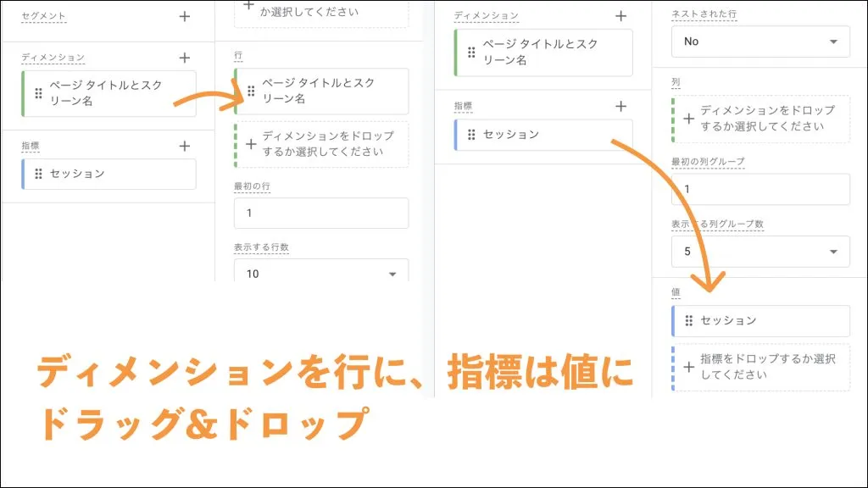
Task: Click the 指標 plus icon in the セグメント panel
Action: [184, 146]
